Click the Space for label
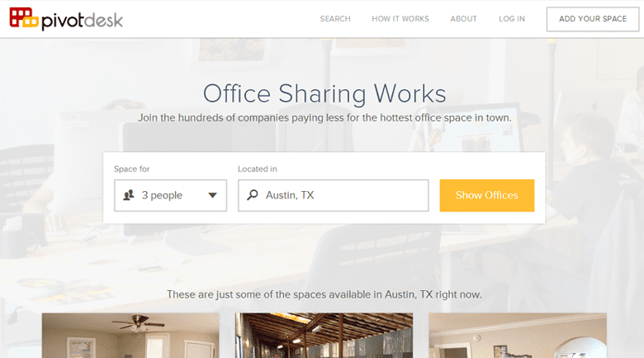Screen dimensions: 644x358 coord(132,169)
